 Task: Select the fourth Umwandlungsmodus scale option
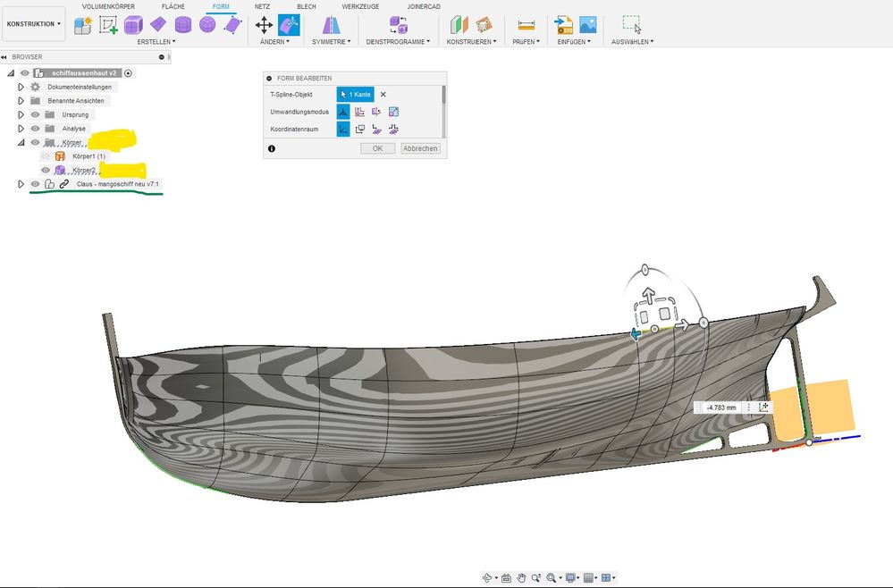coord(393,112)
